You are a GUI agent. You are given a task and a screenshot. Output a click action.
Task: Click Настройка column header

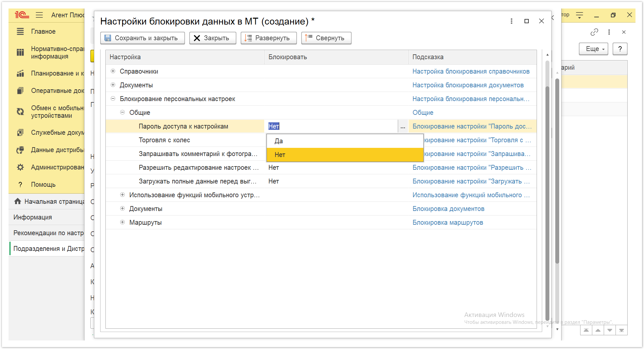[x=185, y=57]
